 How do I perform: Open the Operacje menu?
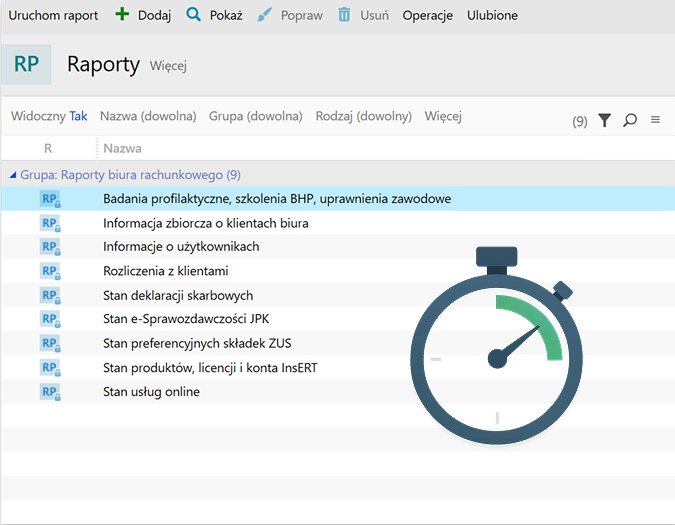tap(427, 15)
